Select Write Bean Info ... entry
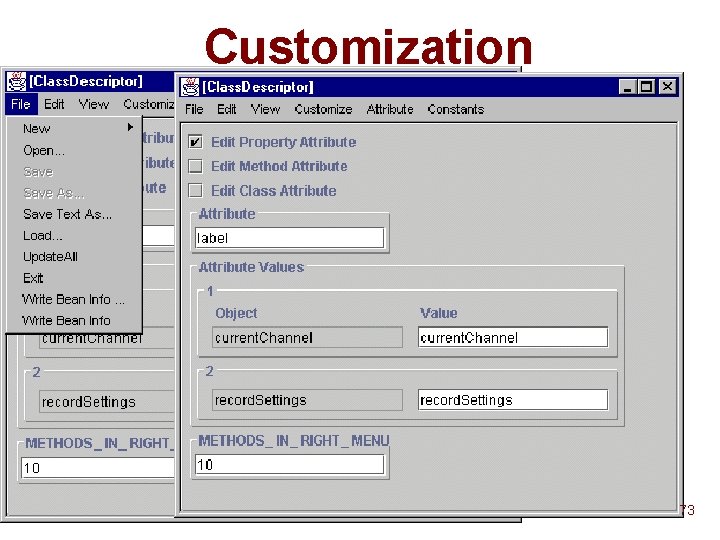Viewport: 720px width, 540px height. coord(73,299)
